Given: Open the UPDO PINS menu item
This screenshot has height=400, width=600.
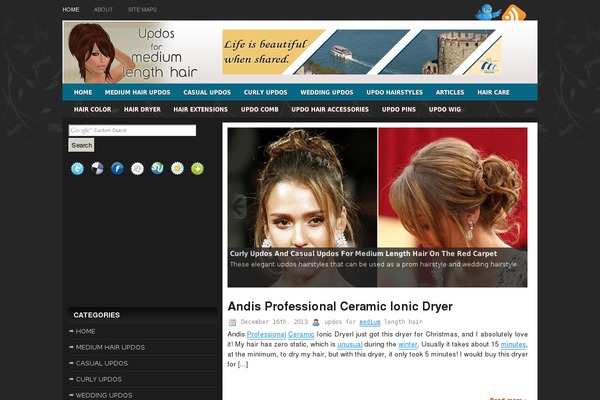Looking at the screenshot, I should pyautogui.click(x=398, y=109).
